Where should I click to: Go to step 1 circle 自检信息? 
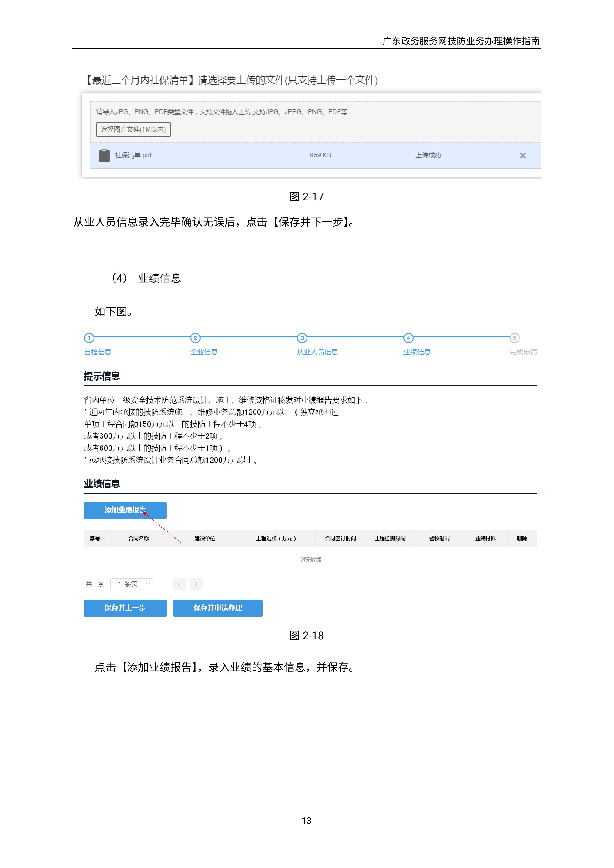[x=89, y=338]
